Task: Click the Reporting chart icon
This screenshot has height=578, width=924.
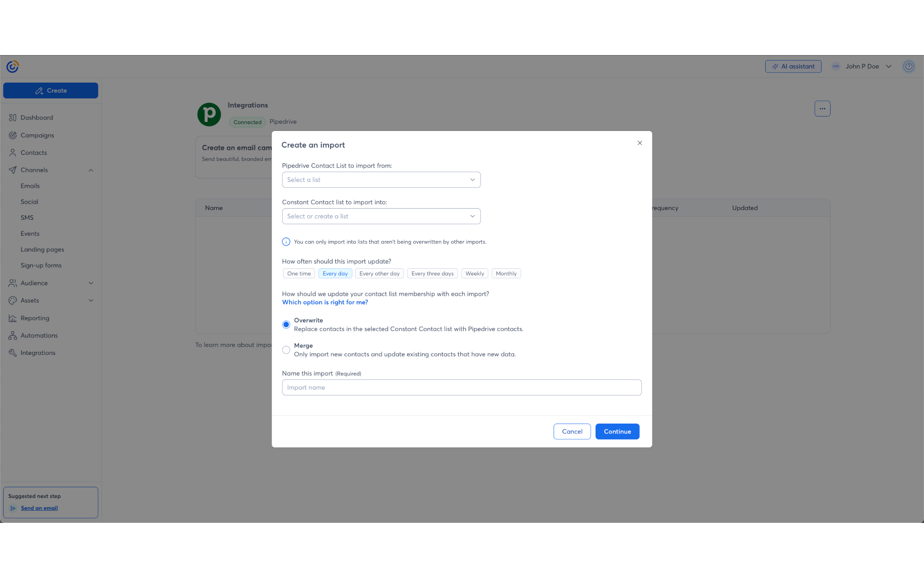Action: [x=13, y=318]
